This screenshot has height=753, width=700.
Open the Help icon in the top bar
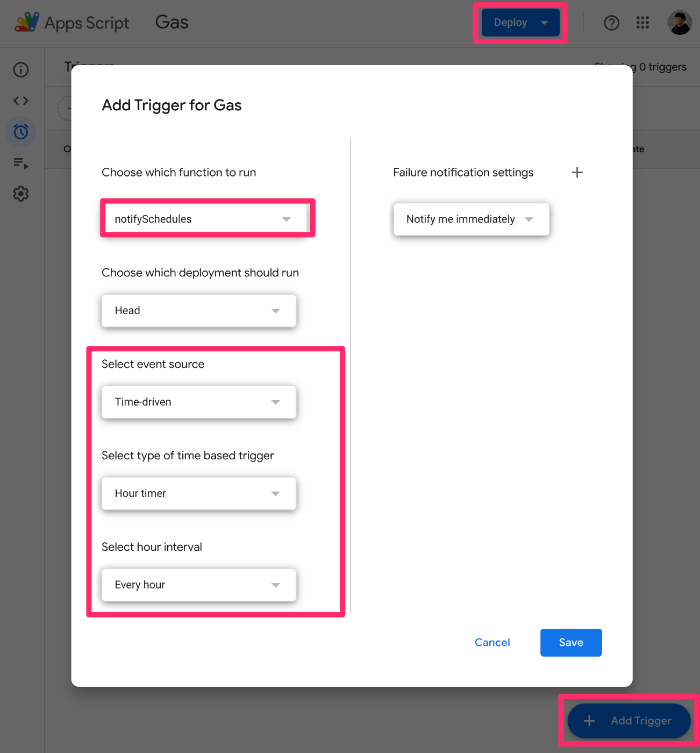point(611,23)
